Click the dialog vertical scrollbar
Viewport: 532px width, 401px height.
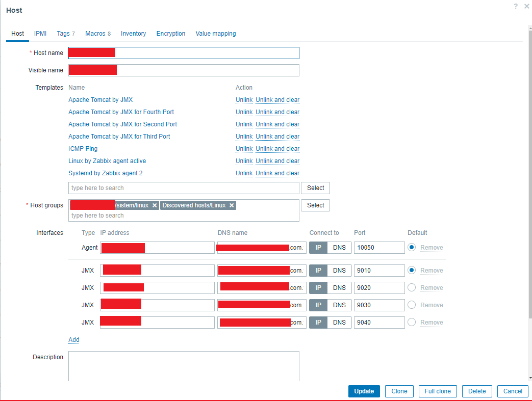point(530,175)
